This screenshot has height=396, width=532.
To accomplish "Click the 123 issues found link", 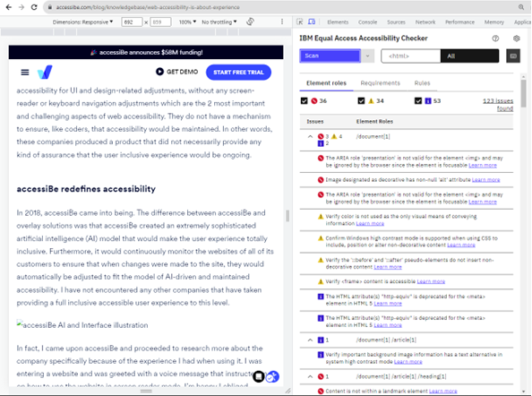I will (x=498, y=105).
